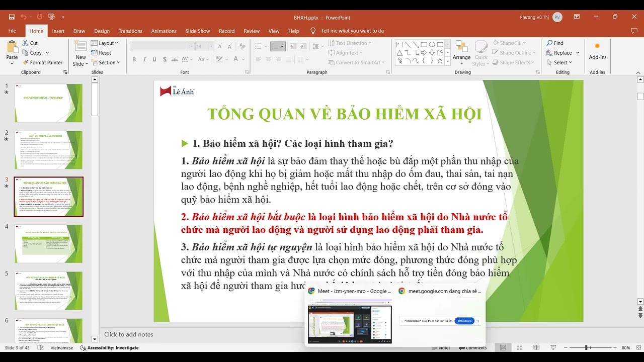Click Find in the Editing group
644x362 pixels.
pyautogui.click(x=555, y=43)
